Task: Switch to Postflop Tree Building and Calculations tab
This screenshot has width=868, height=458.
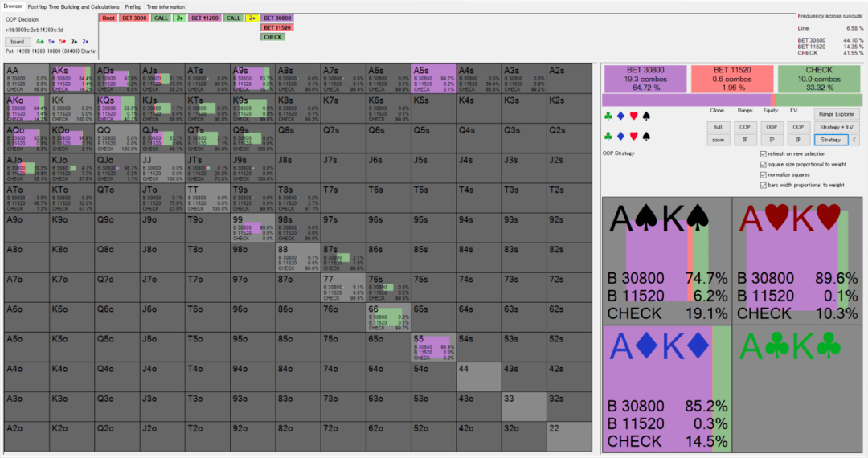Action: coord(74,7)
